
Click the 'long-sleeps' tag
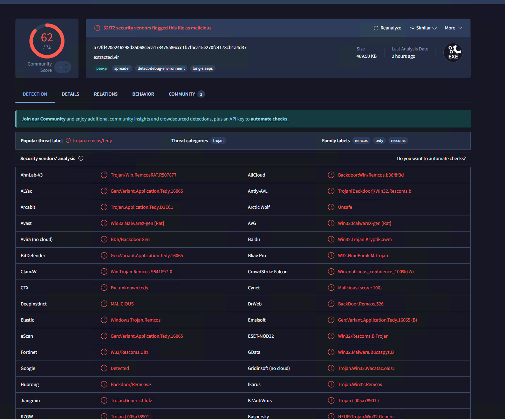[203, 68]
